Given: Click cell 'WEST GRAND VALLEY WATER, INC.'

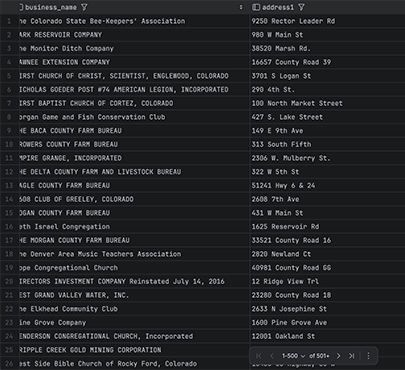Looking at the screenshot, I should click(134, 295).
